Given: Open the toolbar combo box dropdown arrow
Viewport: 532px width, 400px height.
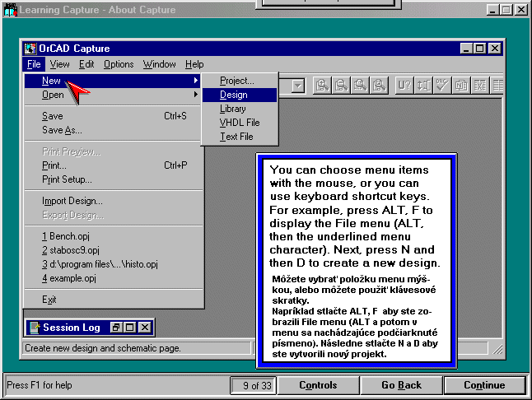Looking at the screenshot, I should point(298,85).
